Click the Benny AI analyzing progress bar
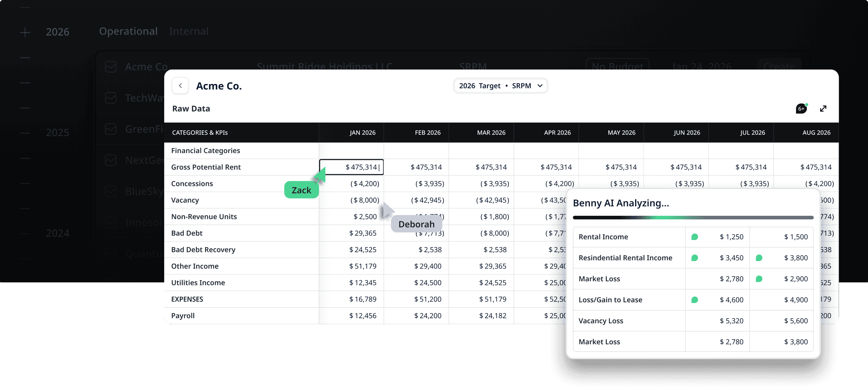The width and height of the screenshot is (868, 391). coord(693,218)
